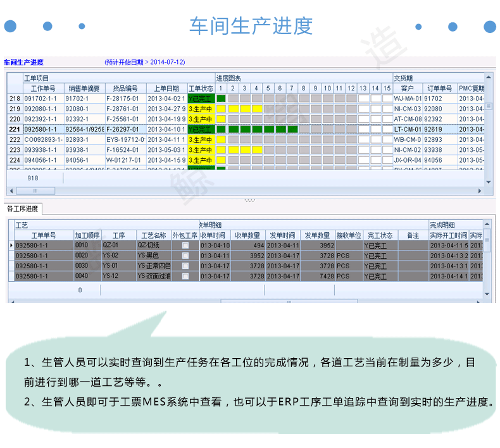The width and height of the screenshot is (500, 448).
Task: Click scroll-down arrow of upper work order grid
Action: (x=488, y=182)
